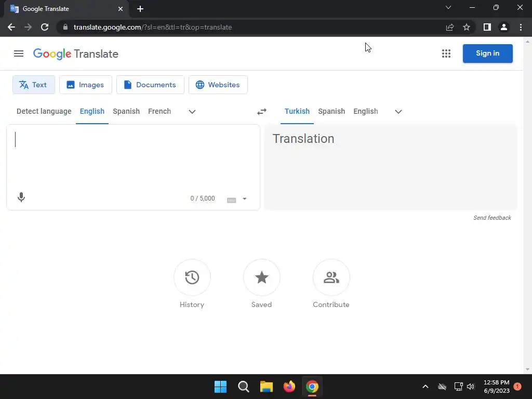Toggle the browser side panel
Viewport: 532px width, 399px height.
coord(487,27)
